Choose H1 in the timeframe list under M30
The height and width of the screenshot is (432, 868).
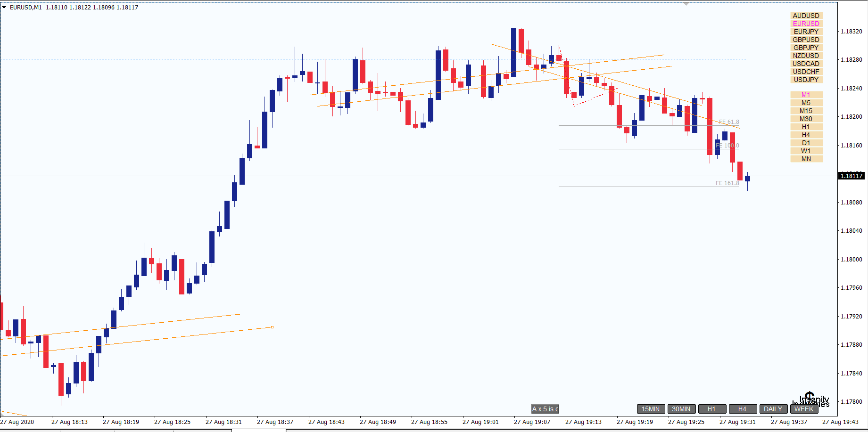[x=806, y=127]
